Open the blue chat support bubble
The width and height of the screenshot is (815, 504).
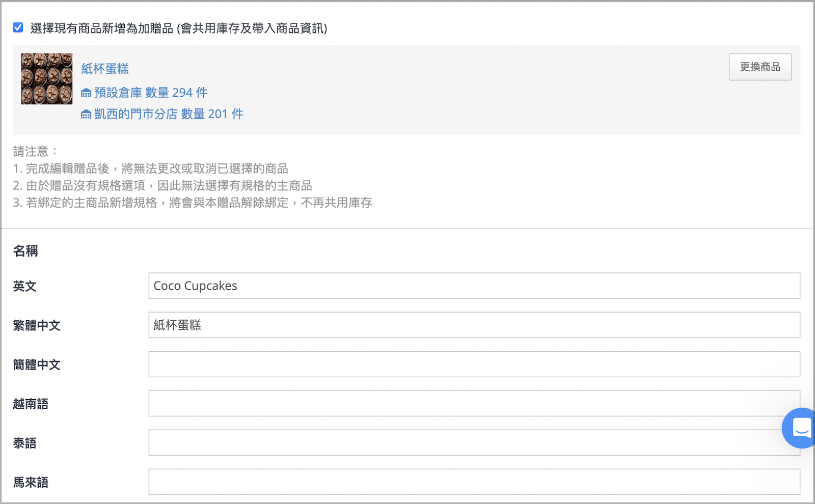800,428
